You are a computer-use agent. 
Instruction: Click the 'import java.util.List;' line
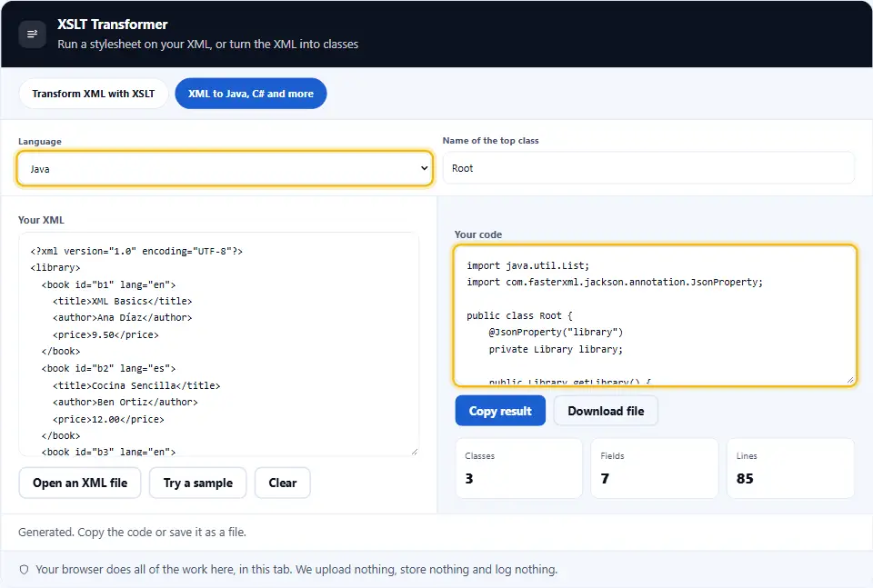click(527, 266)
